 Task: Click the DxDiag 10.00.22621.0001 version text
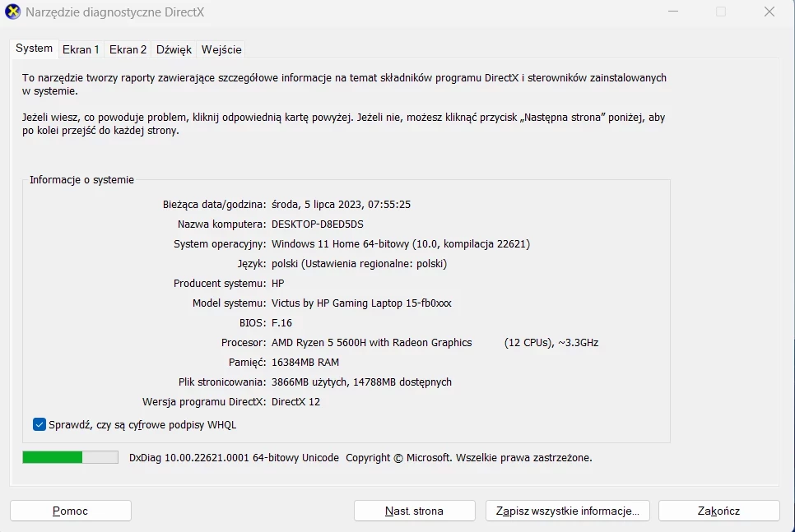pyautogui.click(x=234, y=457)
